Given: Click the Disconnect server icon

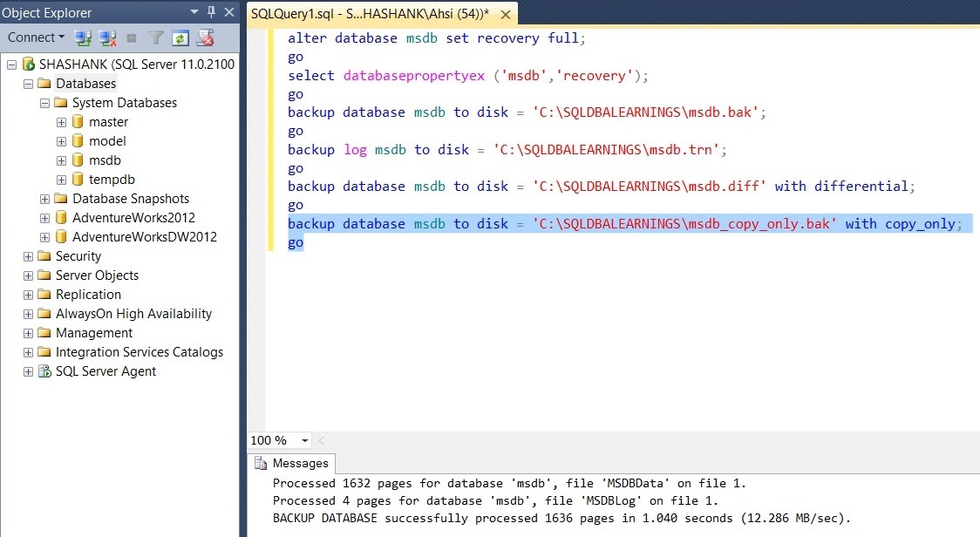Looking at the screenshot, I should click(x=107, y=37).
